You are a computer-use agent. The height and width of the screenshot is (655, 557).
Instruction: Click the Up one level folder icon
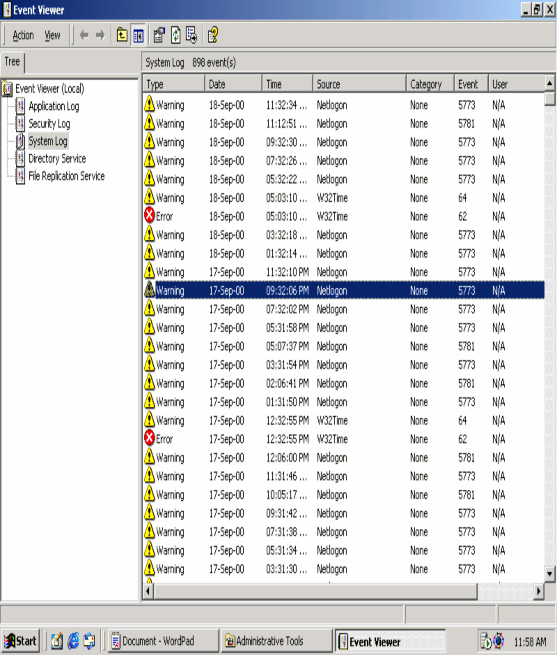click(x=122, y=35)
